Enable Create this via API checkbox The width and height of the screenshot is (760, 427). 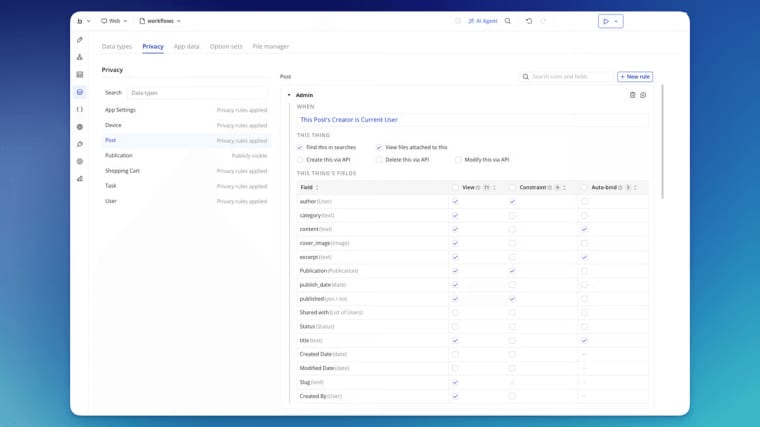[x=300, y=160]
